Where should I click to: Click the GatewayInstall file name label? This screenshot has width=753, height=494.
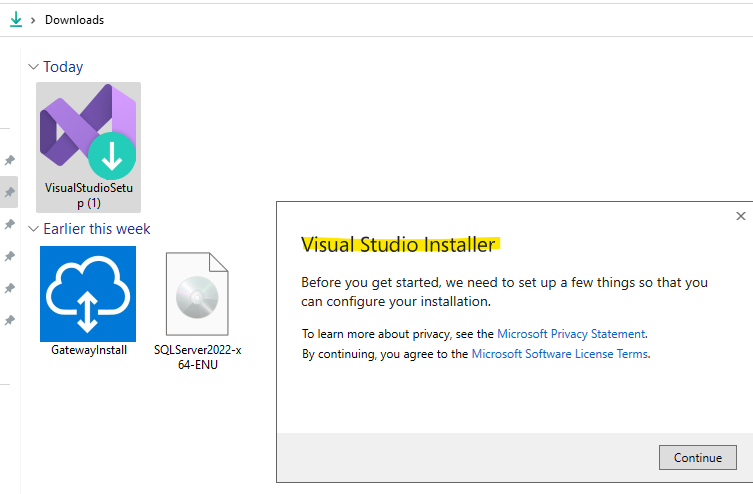(x=89, y=350)
